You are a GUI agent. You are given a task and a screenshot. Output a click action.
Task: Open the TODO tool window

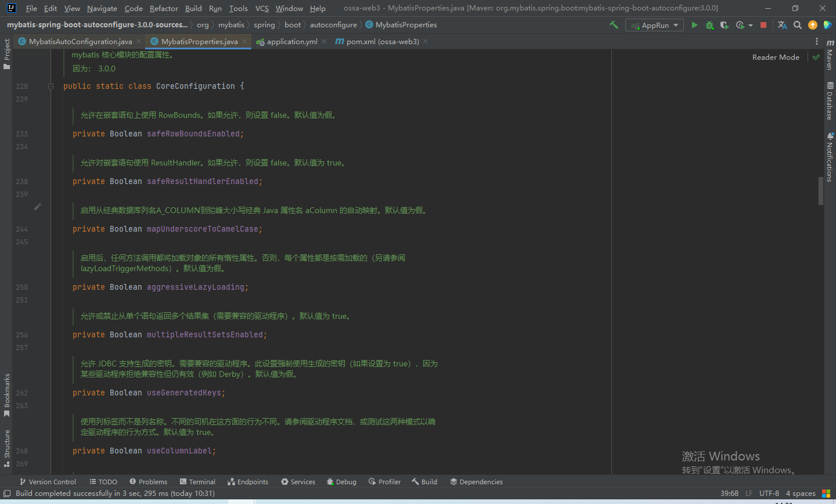tap(103, 482)
